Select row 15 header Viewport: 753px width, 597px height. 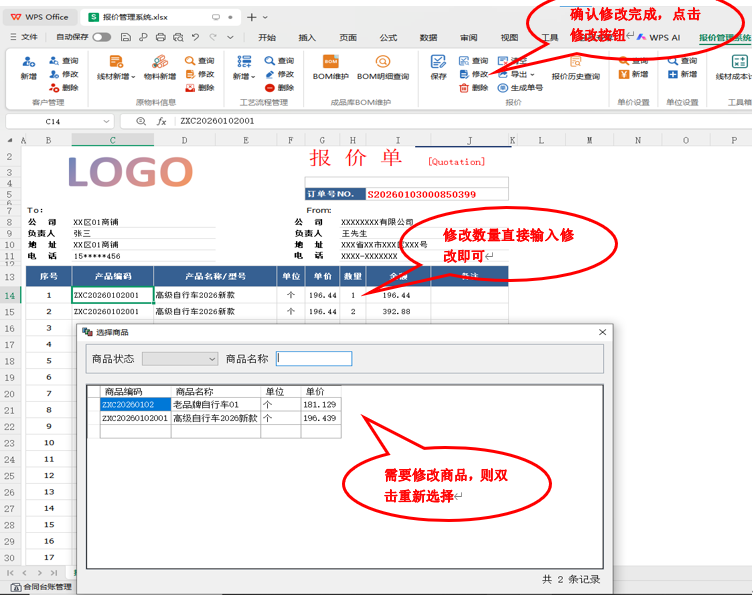pos(10,312)
